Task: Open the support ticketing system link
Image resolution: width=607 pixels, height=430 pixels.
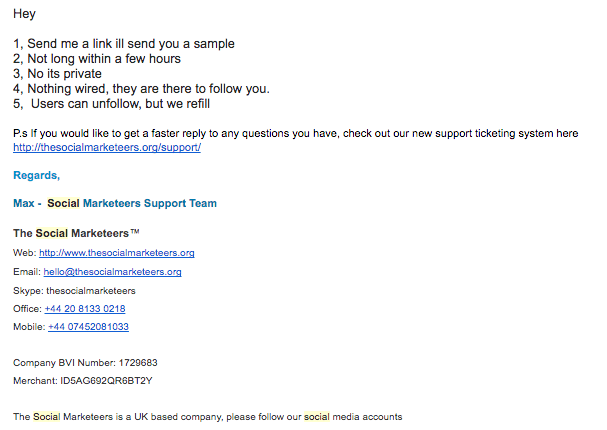Action: [x=107, y=147]
